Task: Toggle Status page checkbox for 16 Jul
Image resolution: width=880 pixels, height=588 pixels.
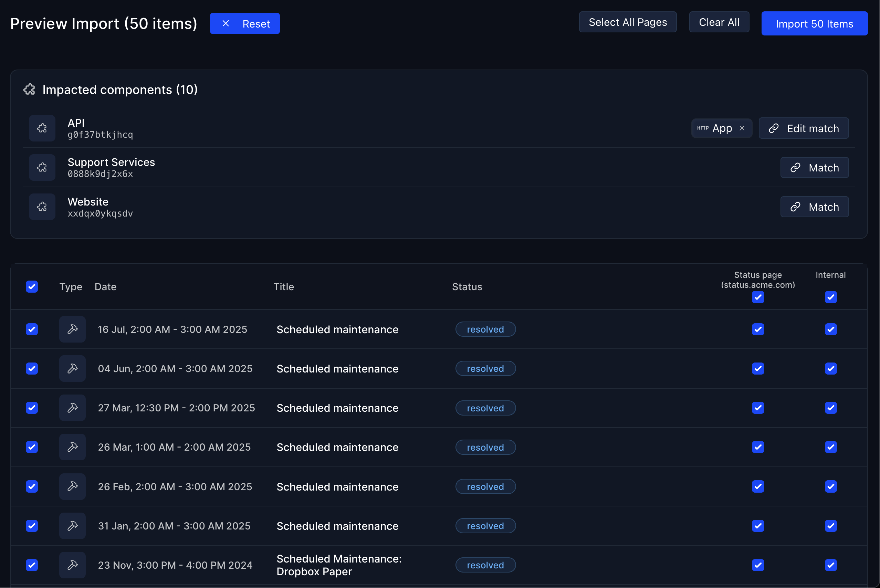Action: click(758, 329)
